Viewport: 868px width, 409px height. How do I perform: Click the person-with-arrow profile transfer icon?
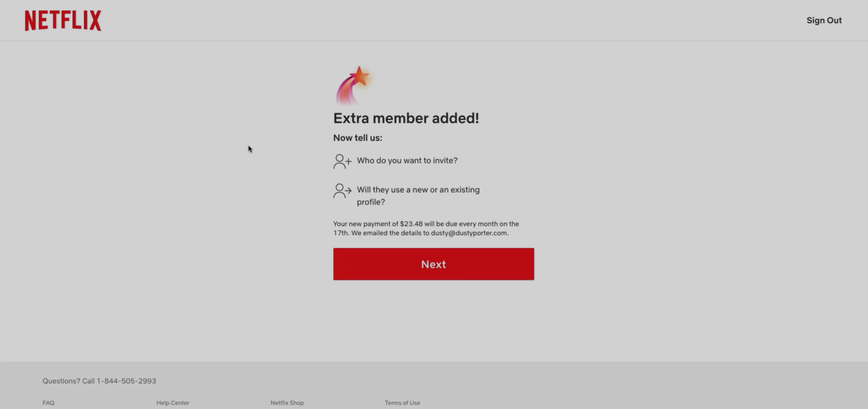(x=343, y=191)
